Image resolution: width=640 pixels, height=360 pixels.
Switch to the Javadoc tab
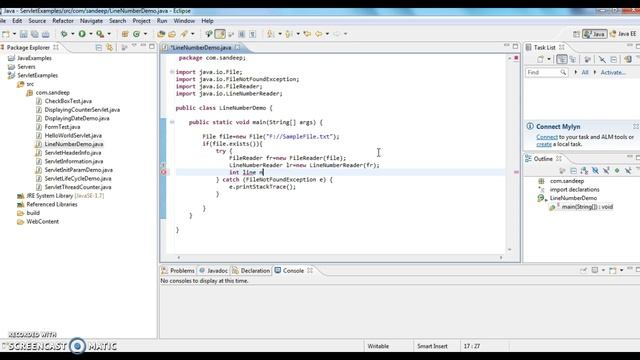(x=213, y=271)
